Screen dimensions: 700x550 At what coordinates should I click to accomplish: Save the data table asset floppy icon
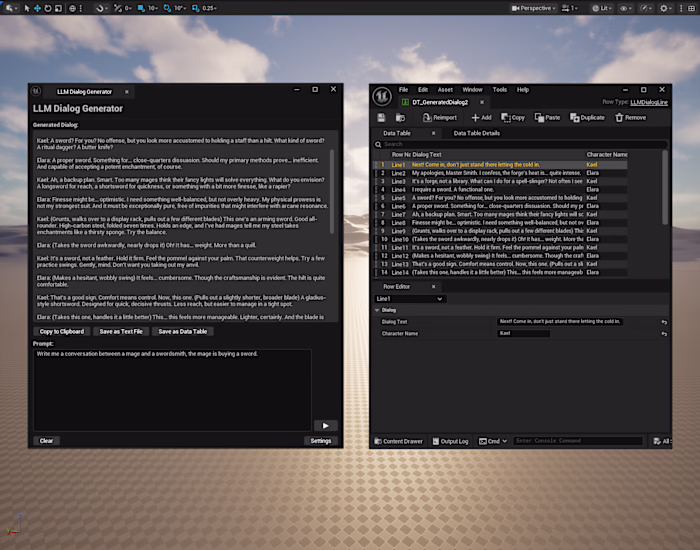(x=381, y=117)
